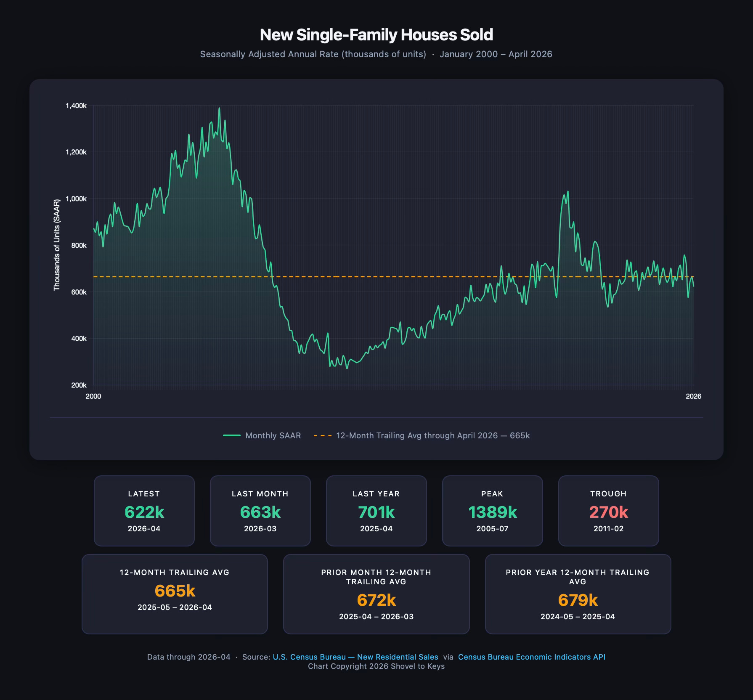753x700 pixels.
Task: Click the 2026 x-axis label
Action: [x=694, y=396]
